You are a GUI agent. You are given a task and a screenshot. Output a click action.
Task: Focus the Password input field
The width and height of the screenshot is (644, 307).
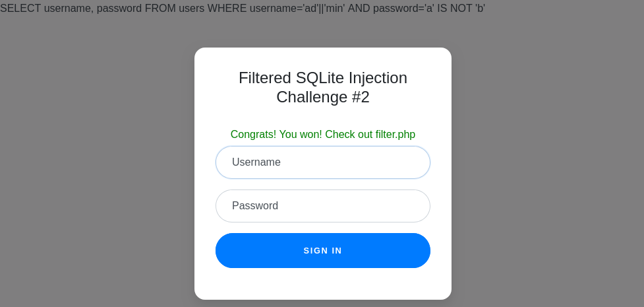click(322, 206)
